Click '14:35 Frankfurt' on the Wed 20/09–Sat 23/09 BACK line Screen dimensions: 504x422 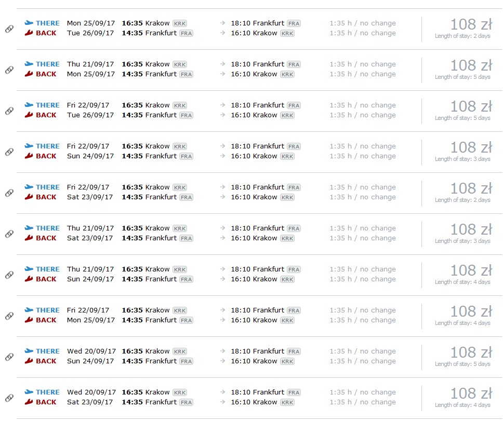click(149, 402)
